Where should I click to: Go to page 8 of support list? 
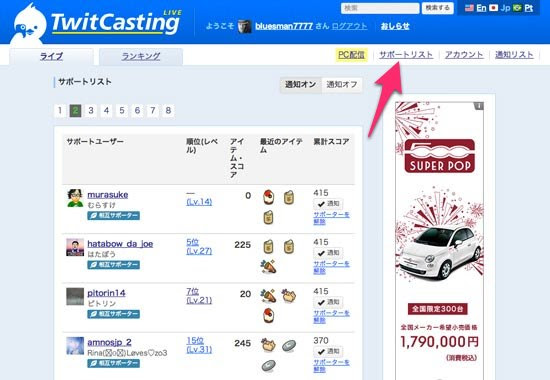(x=168, y=111)
